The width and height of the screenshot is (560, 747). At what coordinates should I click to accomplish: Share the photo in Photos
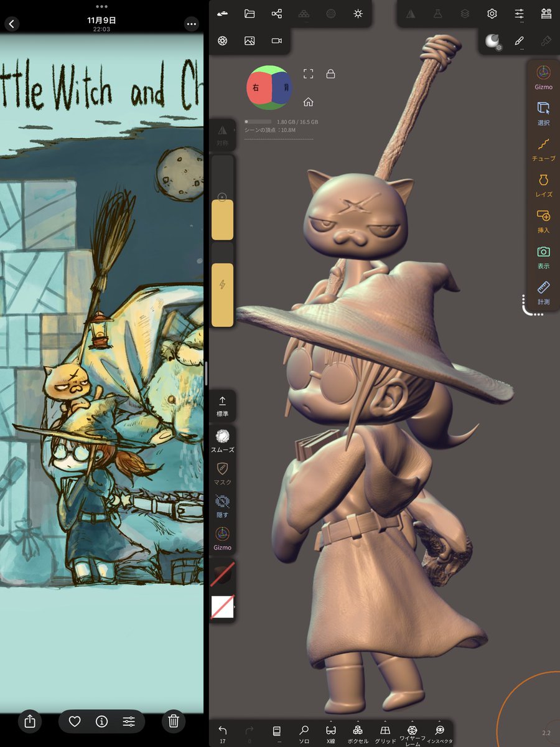click(x=30, y=721)
